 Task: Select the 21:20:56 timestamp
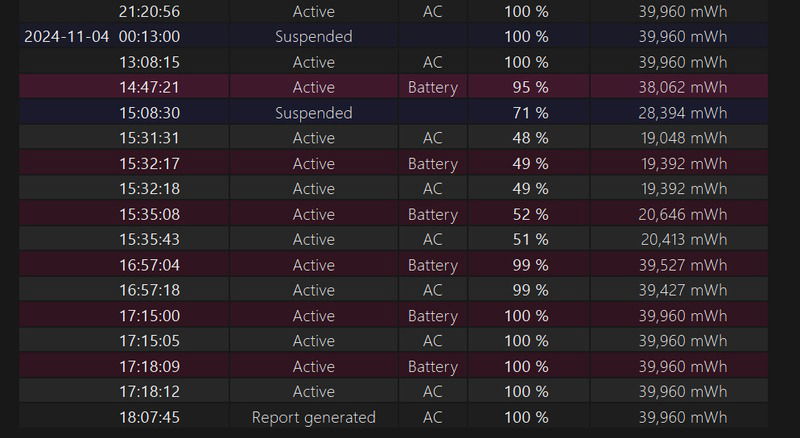pos(149,12)
